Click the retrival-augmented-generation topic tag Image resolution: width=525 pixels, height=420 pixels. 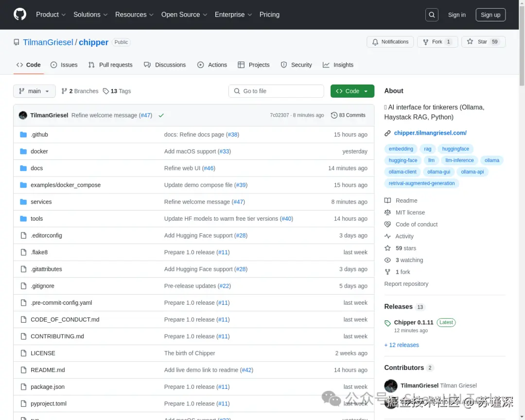[x=421, y=184]
